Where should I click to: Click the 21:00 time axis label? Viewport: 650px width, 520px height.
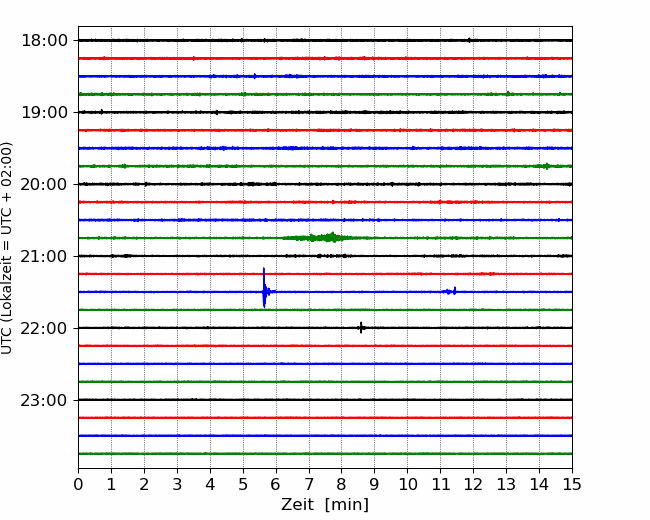[x=44, y=256]
